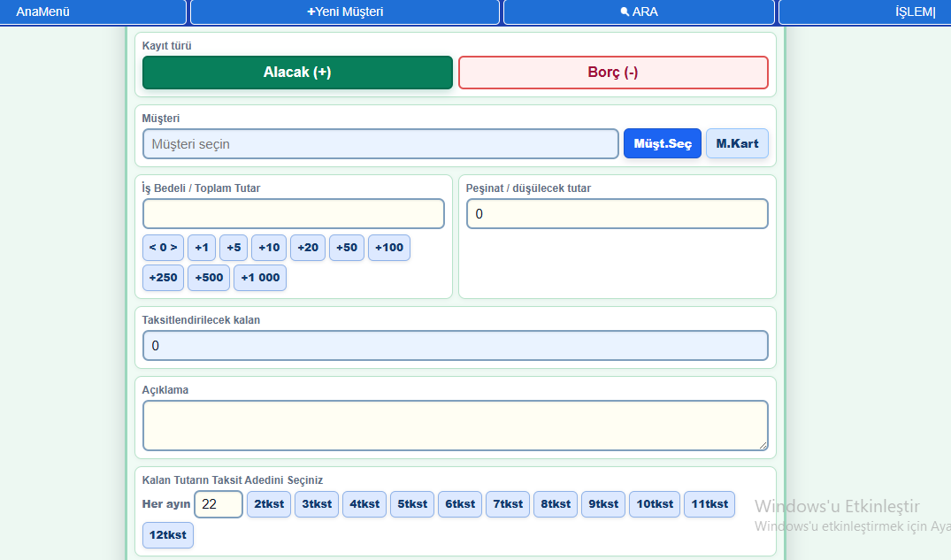This screenshot has width=951, height=560.
Task: Click inside the Açıklama text area
Action: pos(456,426)
